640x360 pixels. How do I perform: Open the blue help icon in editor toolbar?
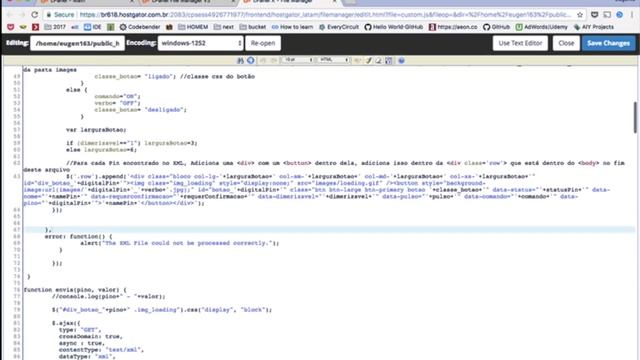pyautogui.click(x=402, y=60)
